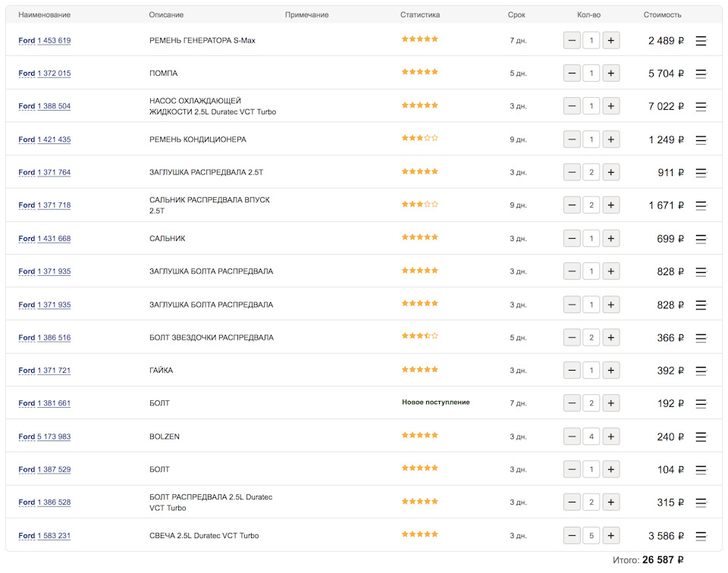Click the Срок column header
This screenshot has width=728, height=573.
516,15
